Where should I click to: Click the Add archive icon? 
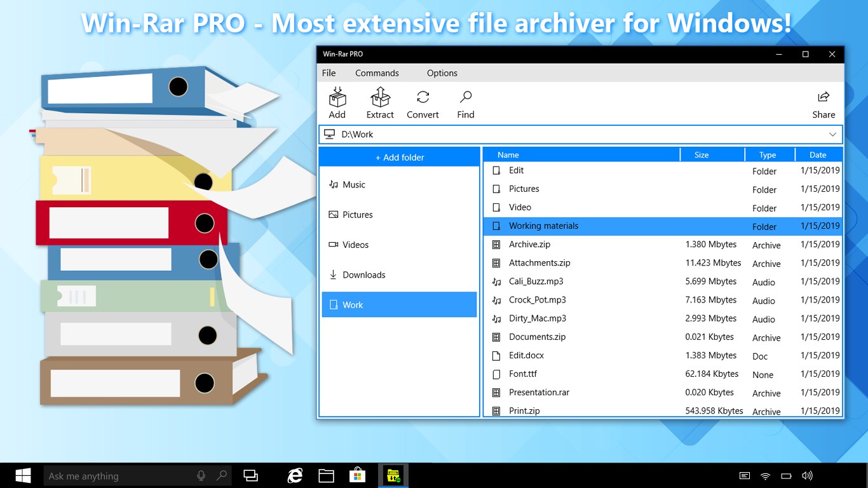337,97
